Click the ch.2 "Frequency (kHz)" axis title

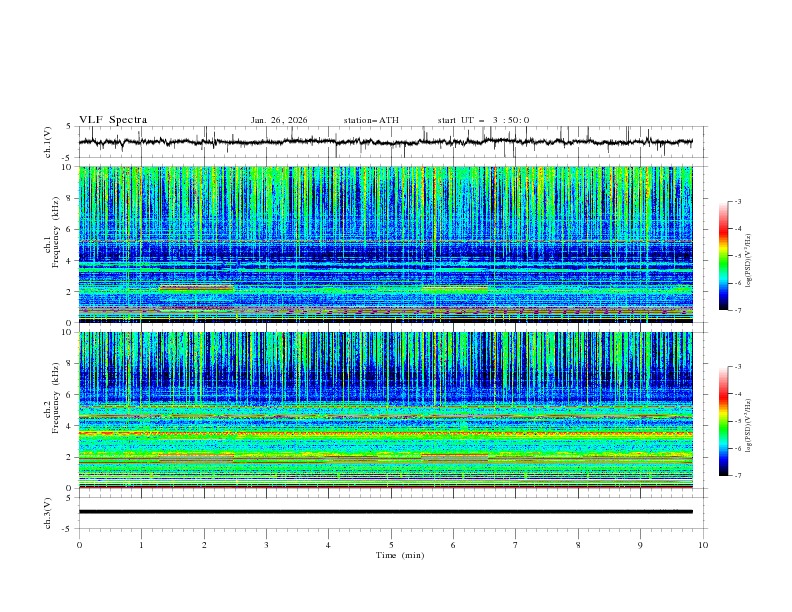(56, 397)
